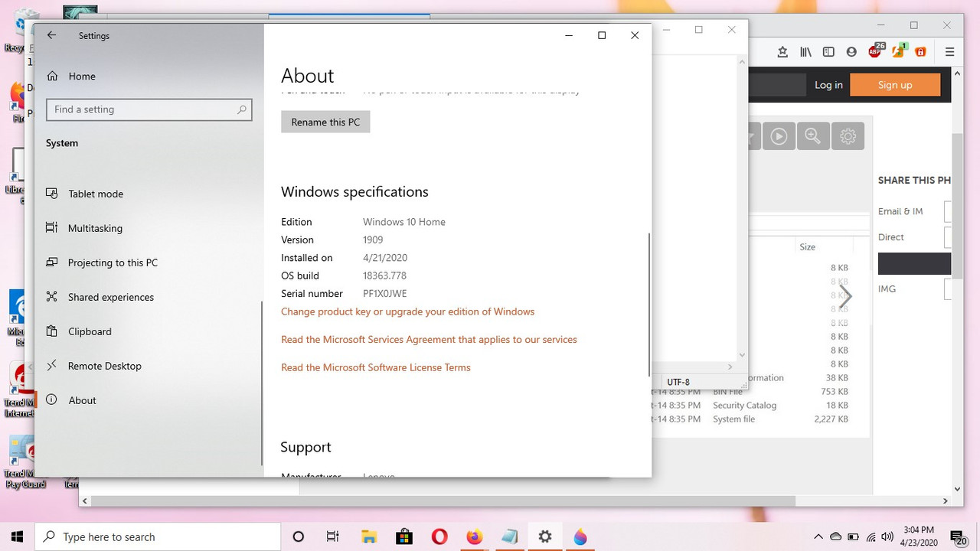Screen dimensions: 980x551
Task: Click the zoom magnifier icon on webpage
Action: [x=813, y=136]
